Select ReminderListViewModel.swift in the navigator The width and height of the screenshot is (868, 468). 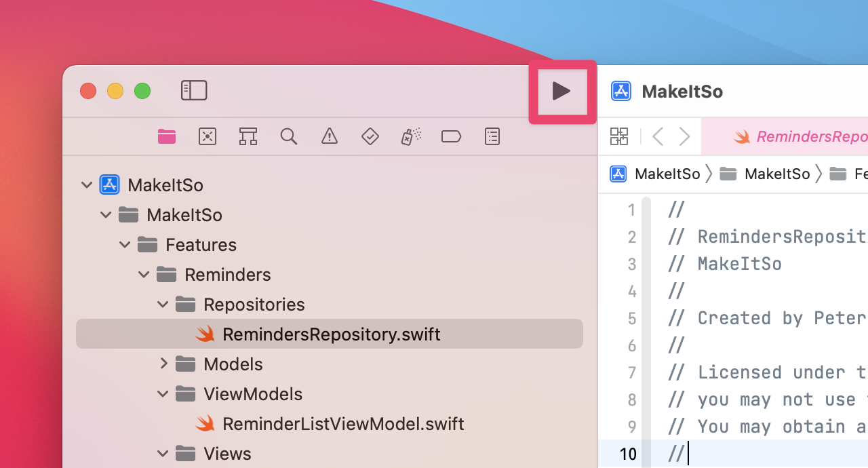(x=342, y=424)
